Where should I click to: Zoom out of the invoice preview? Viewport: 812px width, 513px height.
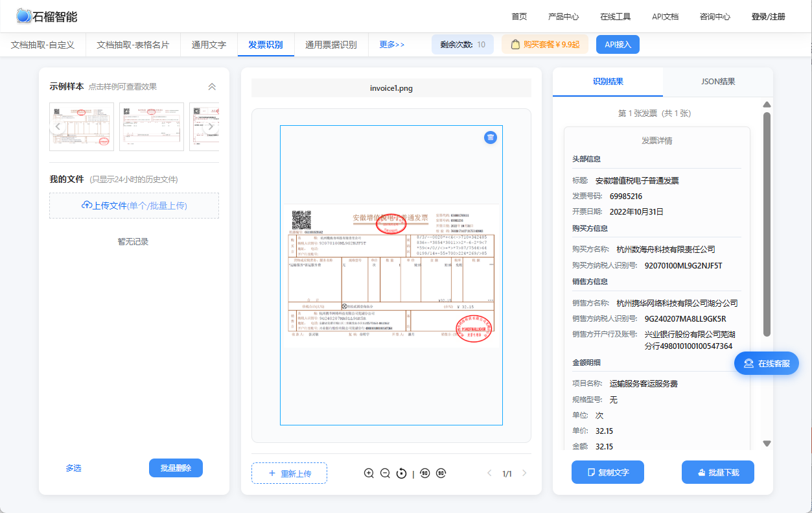tap(385, 473)
